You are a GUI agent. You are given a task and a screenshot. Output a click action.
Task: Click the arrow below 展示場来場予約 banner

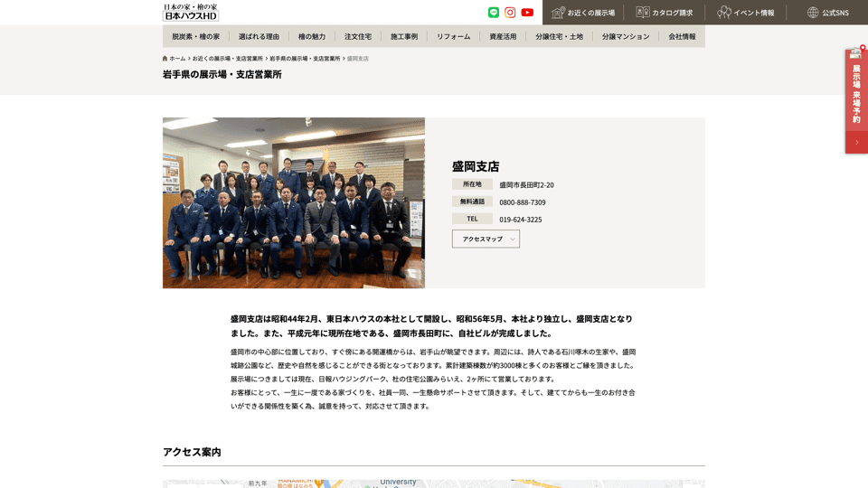pyautogui.click(x=856, y=142)
